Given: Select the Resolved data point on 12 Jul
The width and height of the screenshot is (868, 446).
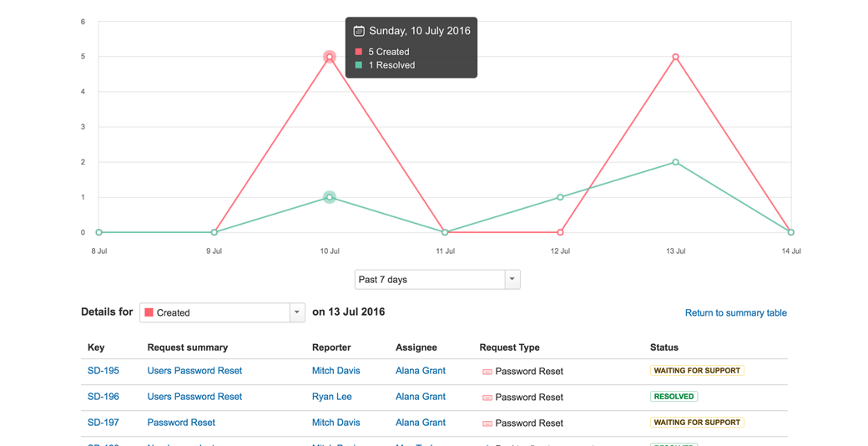Looking at the screenshot, I should click(x=560, y=198).
